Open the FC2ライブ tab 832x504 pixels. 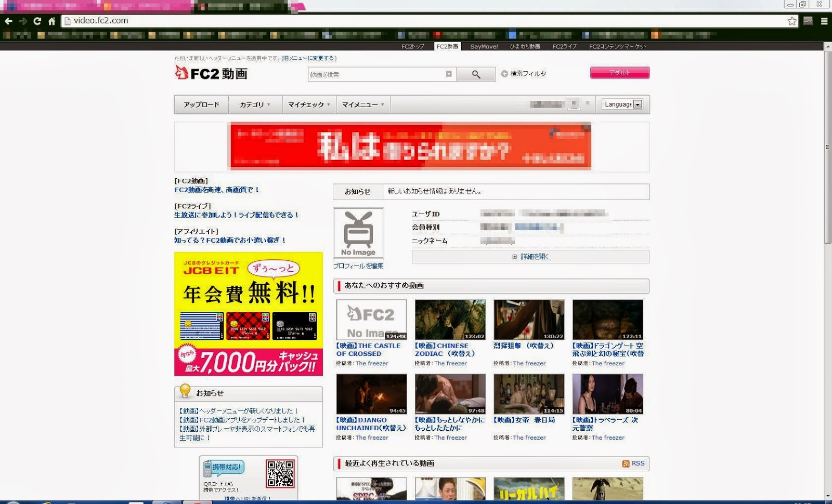pos(565,46)
